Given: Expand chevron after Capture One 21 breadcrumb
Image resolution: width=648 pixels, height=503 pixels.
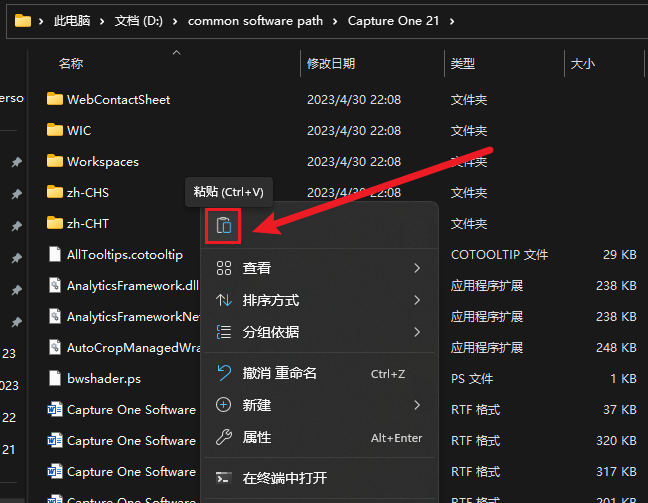Looking at the screenshot, I should tap(452, 21).
